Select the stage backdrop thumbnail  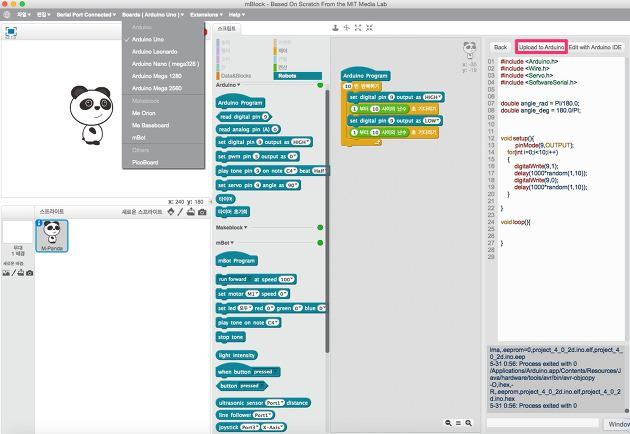17,232
